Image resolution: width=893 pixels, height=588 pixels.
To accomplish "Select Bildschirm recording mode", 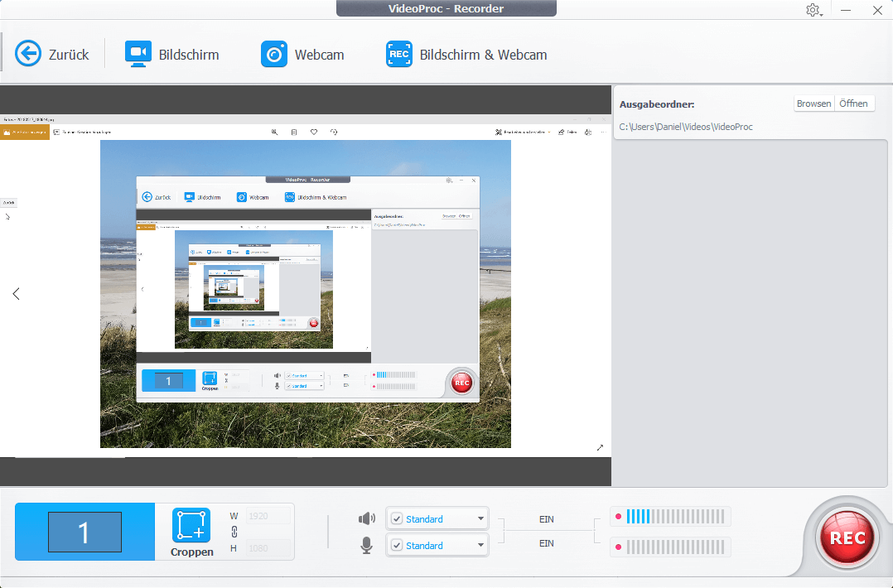I will [171, 55].
